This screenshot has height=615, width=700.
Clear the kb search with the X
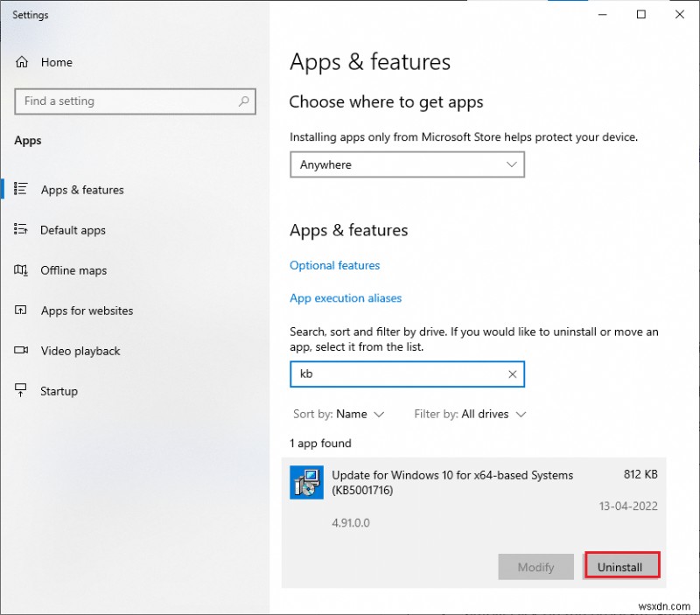click(x=513, y=374)
